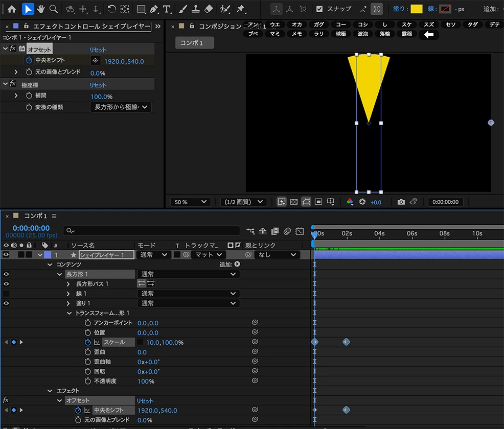Collapse the コンテンツ group
Image resolution: width=504 pixels, height=429 pixels.
(50, 265)
